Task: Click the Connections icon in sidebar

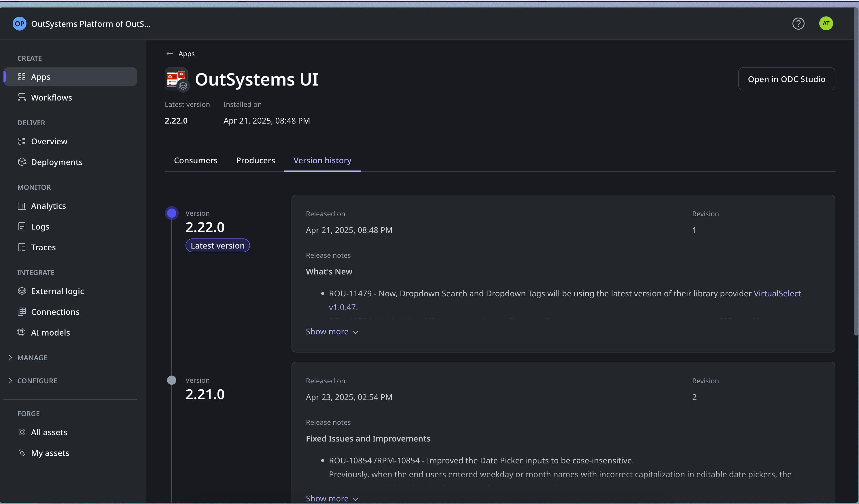Action: 22,311
